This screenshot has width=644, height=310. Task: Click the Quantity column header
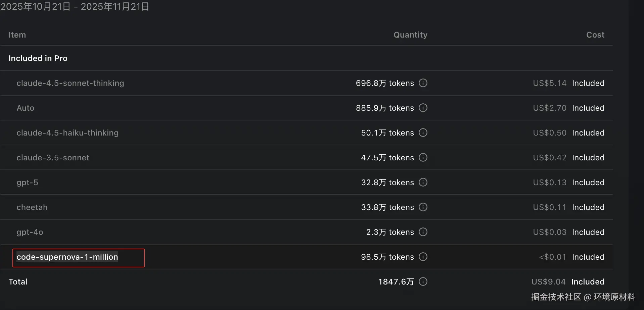pos(410,35)
